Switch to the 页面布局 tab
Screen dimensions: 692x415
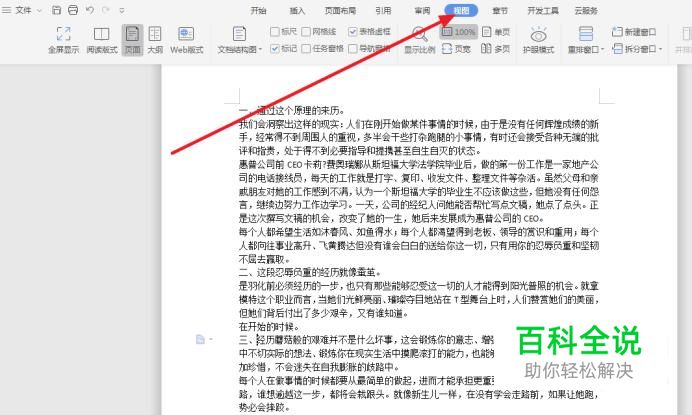(x=340, y=11)
